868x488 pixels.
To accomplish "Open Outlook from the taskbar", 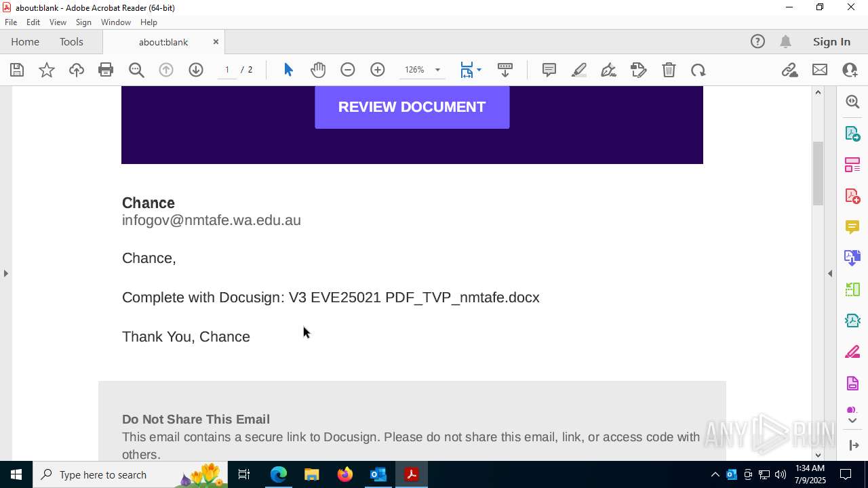I will pos(378,474).
